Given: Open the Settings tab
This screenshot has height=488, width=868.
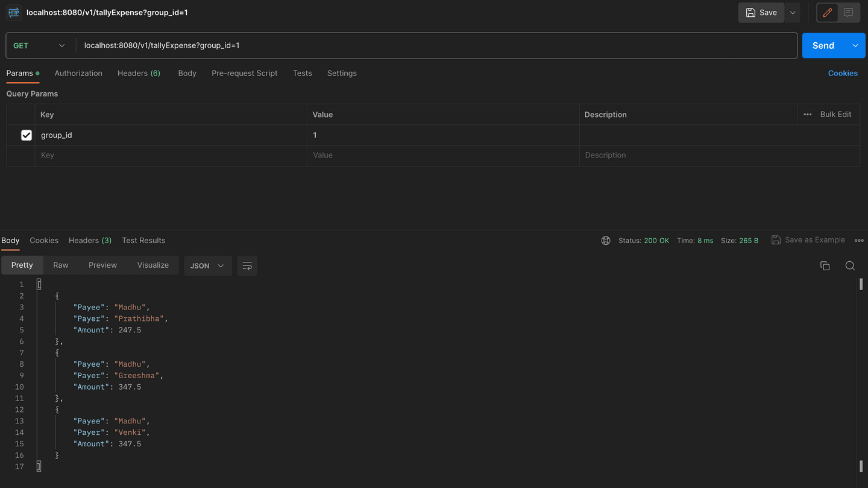Looking at the screenshot, I should [x=342, y=73].
